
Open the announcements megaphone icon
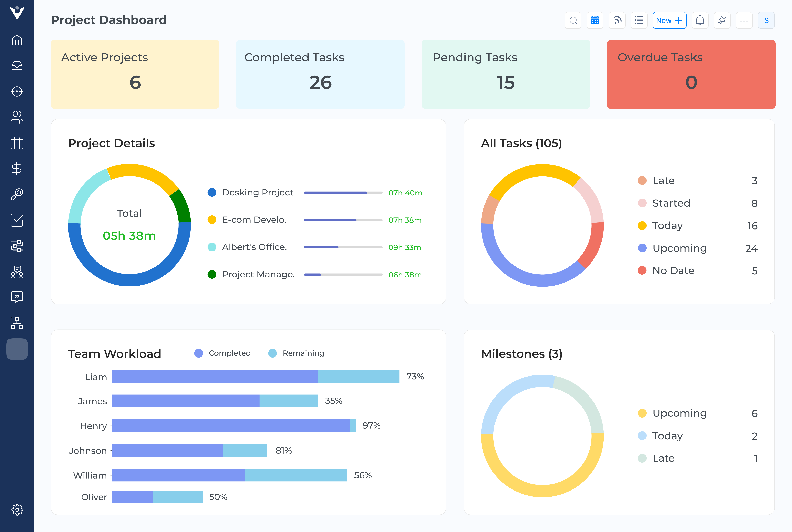click(x=722, y=20)
